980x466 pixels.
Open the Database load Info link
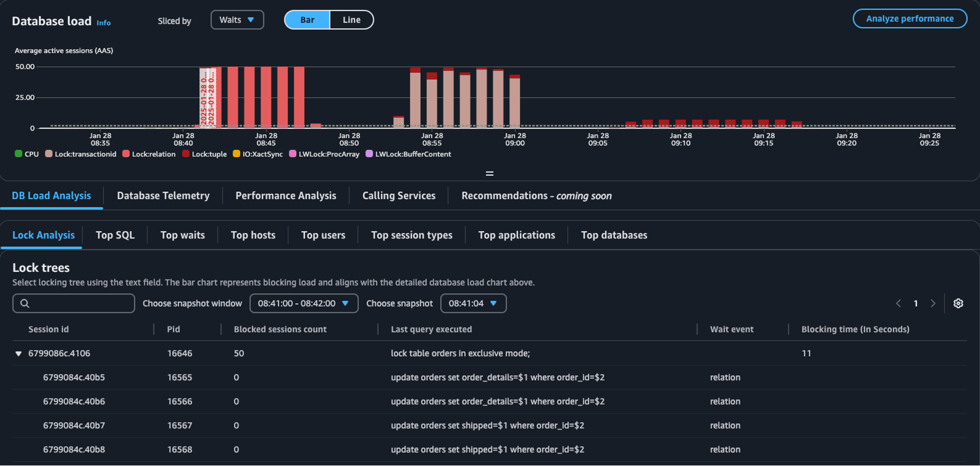104,23
